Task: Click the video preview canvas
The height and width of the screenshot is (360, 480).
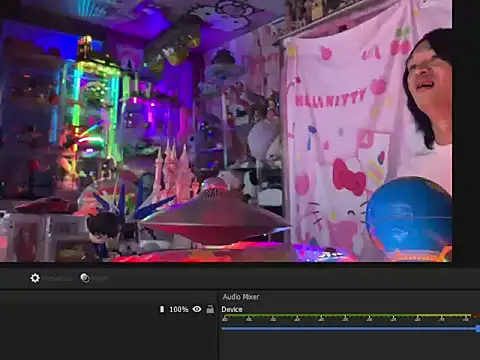Action: coord(226,131)
